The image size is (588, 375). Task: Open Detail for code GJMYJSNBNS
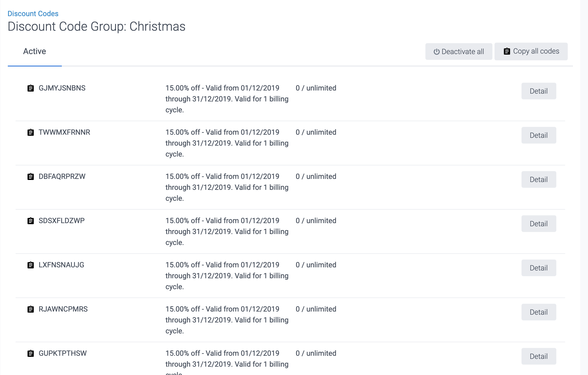(539, 91)
